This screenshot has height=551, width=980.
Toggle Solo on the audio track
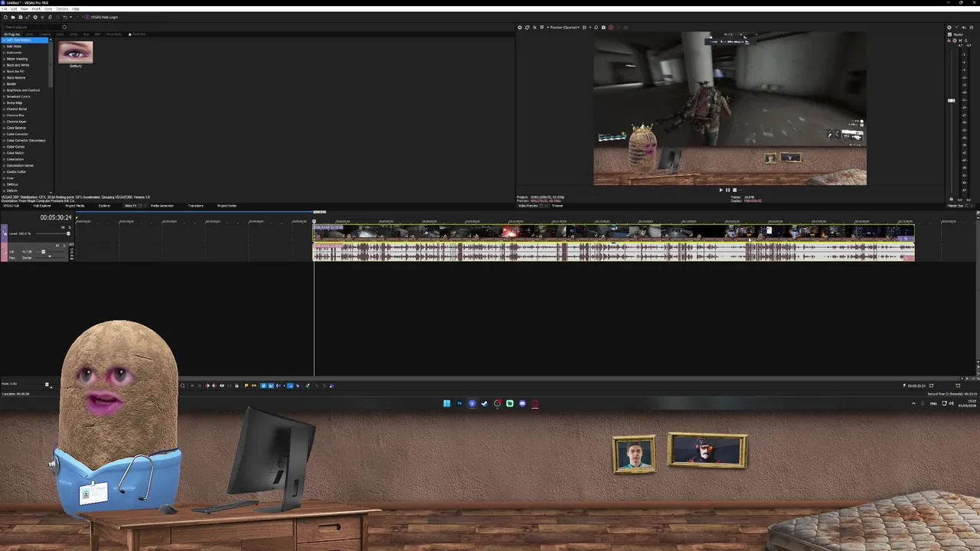coord(64,246)
